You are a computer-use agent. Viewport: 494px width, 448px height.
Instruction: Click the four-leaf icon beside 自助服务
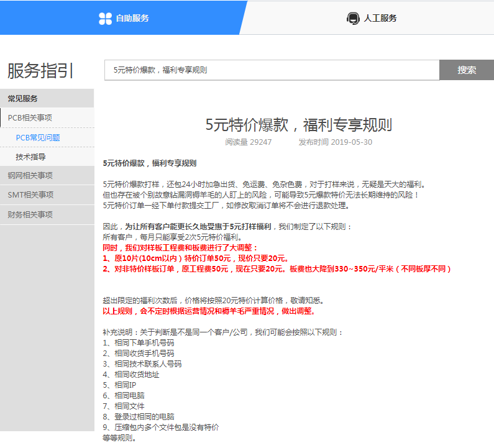105,18
